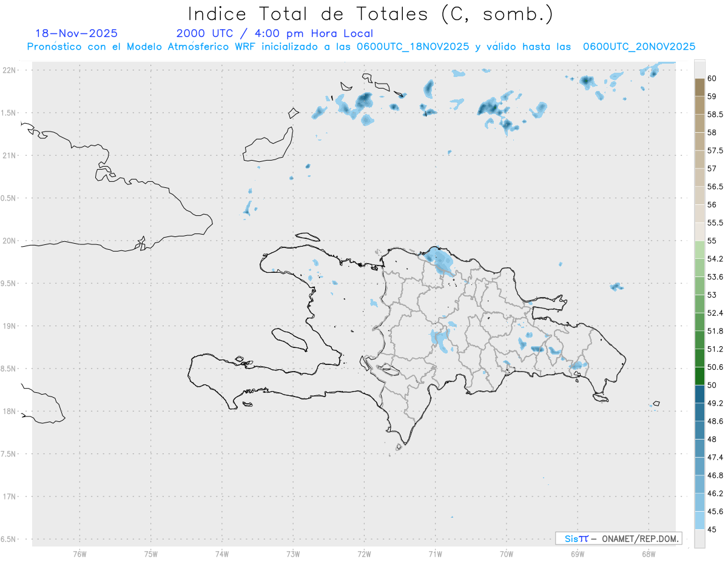
Task: Click the legend value '50'
Action: click(x=712, y=385)
